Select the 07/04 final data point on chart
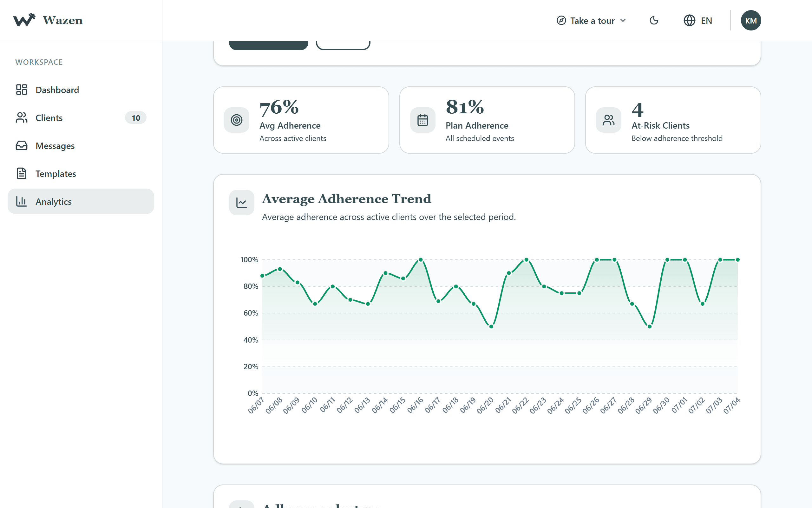Image resolution: width=812 pixels, height=508 pixels. 737,260
